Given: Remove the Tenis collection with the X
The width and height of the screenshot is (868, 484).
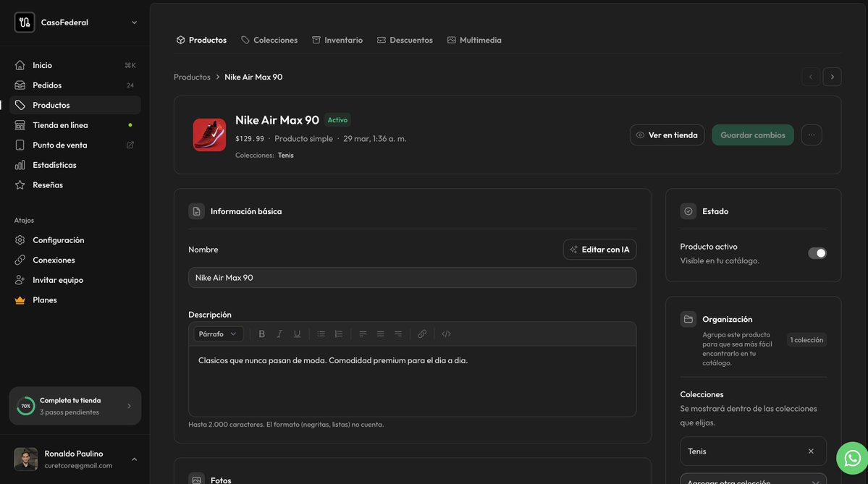Looking at the screenshot, I should pyautogui.click(x=811, y=451).
